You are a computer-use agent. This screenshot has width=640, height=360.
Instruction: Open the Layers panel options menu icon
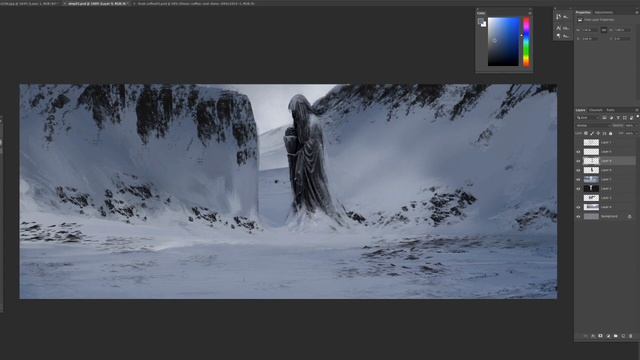click(x=637, y=110)
